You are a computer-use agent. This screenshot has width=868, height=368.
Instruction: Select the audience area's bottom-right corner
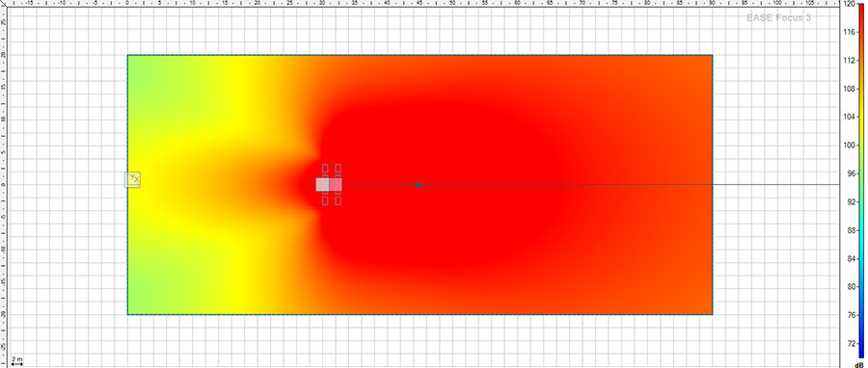pyautogui.click(x=713, y=314)
